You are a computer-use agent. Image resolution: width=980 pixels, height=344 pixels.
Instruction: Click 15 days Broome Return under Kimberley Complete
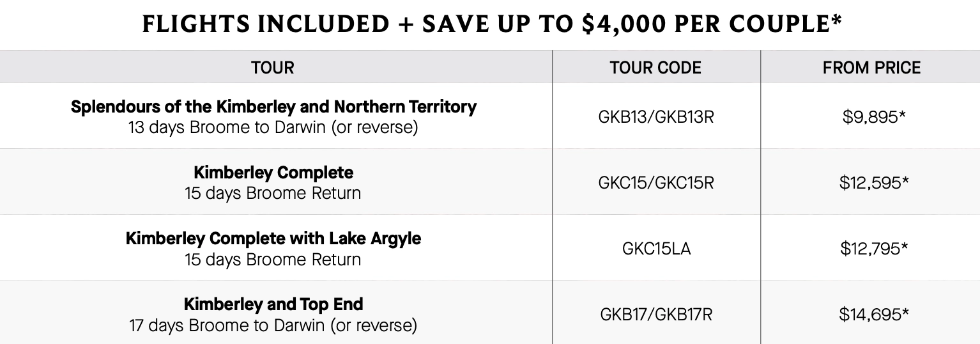click(x=273, y=193)
